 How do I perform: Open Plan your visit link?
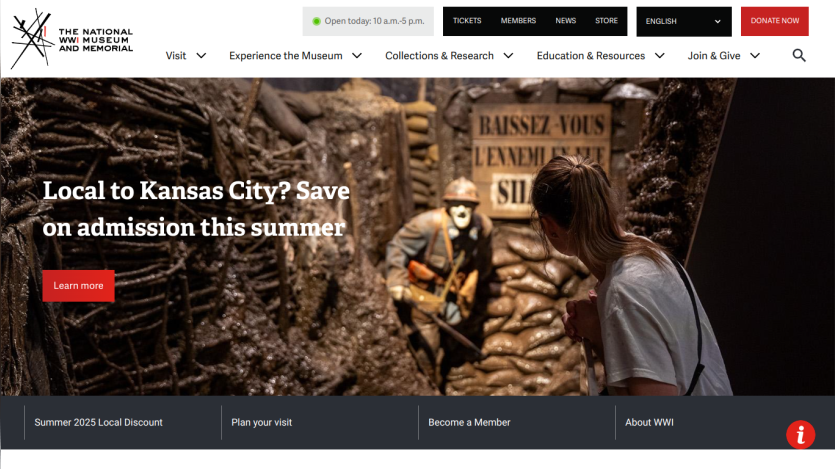click(261, 422)
